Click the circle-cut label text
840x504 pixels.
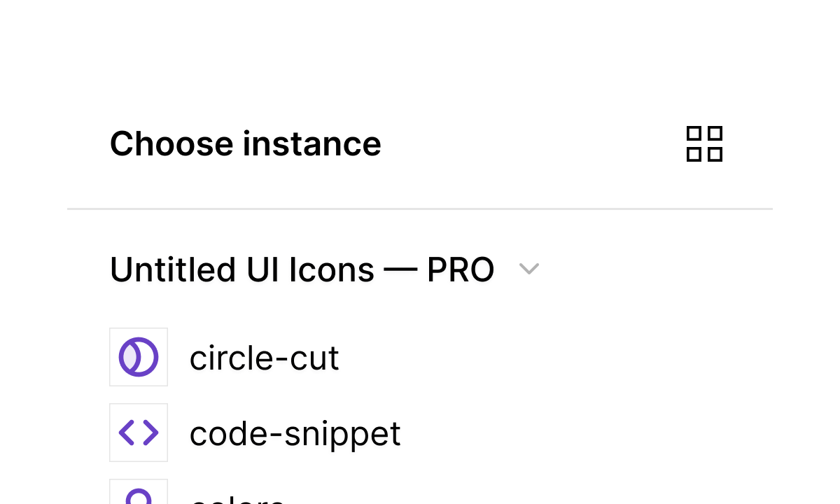(265, 357)
